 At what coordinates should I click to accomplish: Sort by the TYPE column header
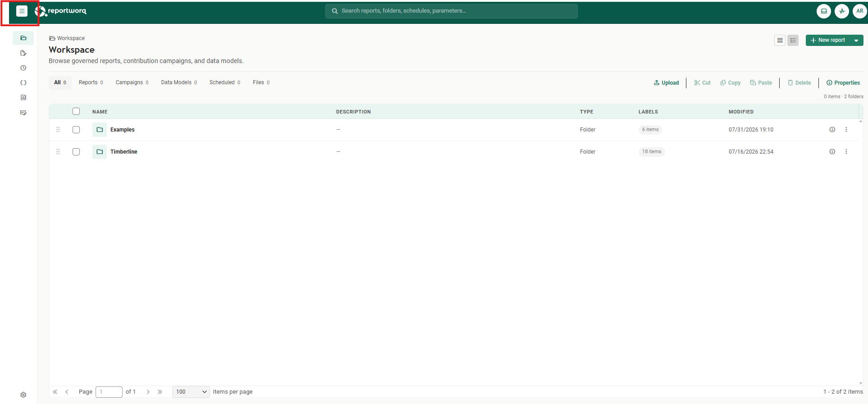tap(587, 112)
